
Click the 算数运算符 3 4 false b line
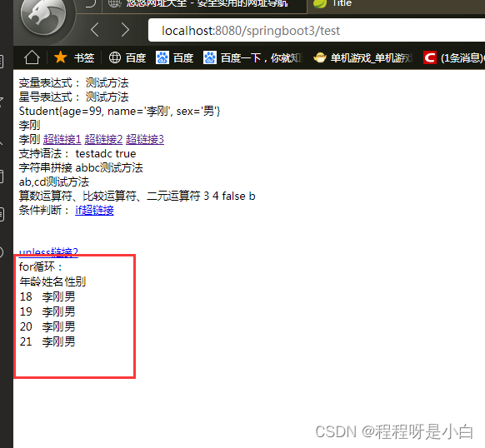click(137, 196)
